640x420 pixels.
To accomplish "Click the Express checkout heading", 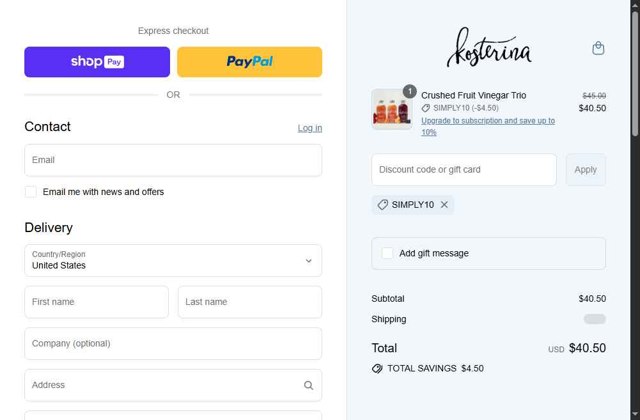I will point(173,31).
